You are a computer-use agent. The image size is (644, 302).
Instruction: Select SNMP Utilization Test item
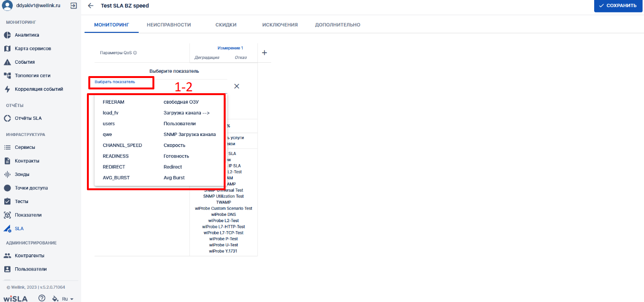[223, 196]
